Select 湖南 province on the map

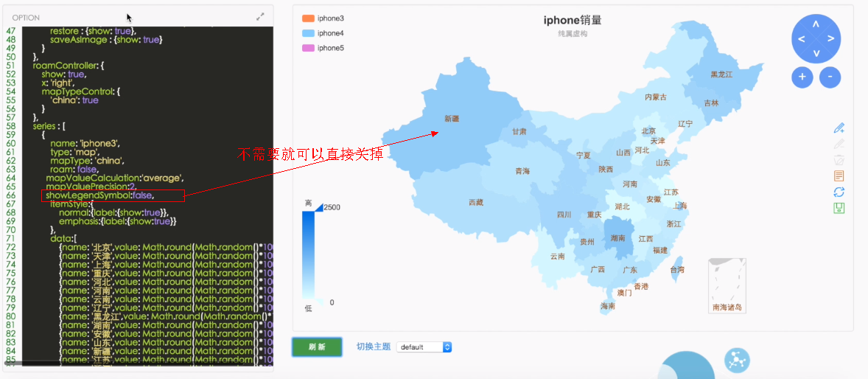tap(617, 238)
